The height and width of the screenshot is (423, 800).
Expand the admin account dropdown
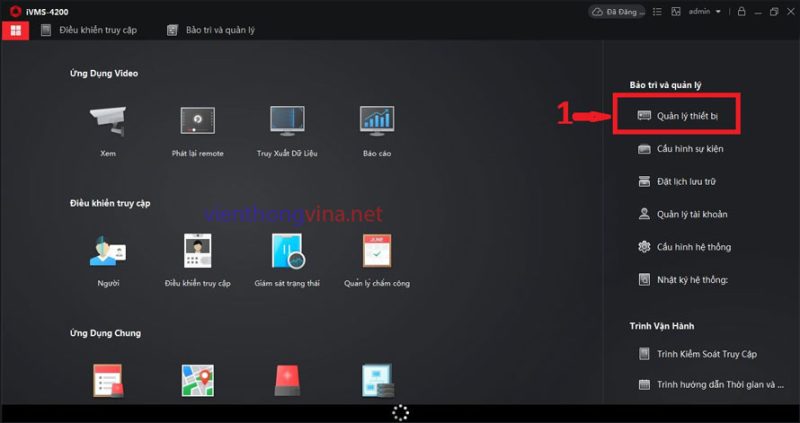pos(705,11)
